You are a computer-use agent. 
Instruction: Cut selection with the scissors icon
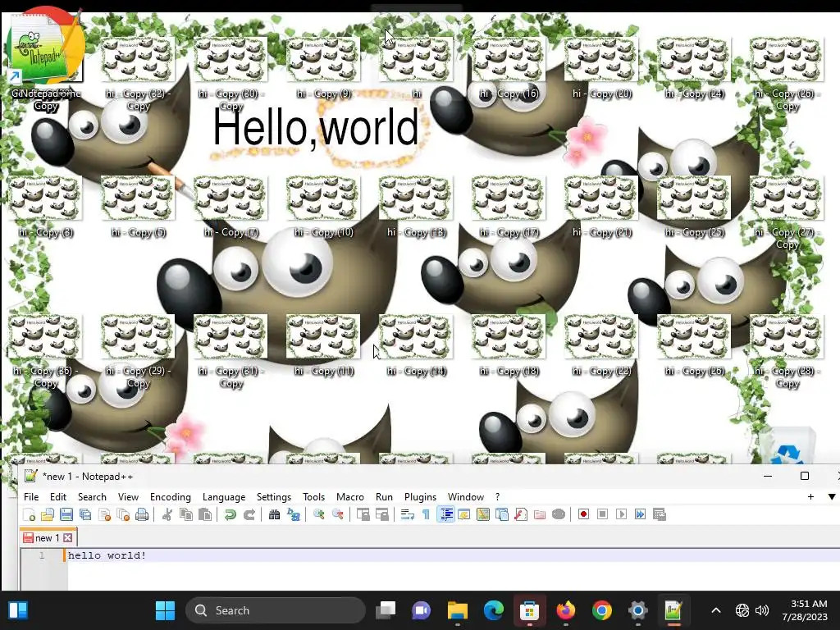tap(167, 515)
